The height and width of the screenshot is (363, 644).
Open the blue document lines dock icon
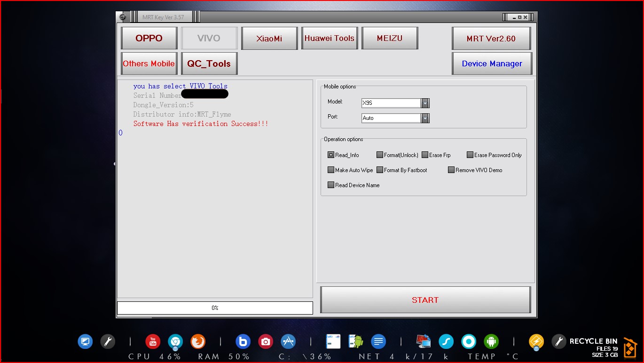[x=378, y=341]
